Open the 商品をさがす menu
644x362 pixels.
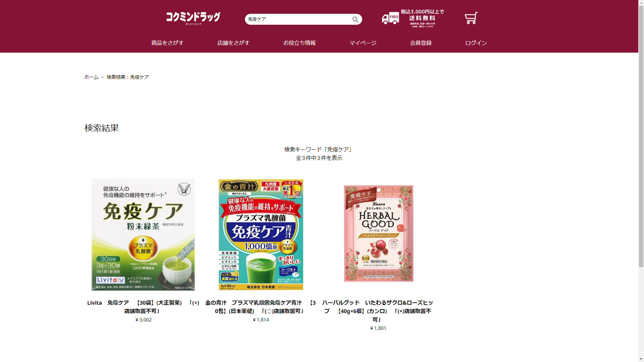(x=167, y=43)
